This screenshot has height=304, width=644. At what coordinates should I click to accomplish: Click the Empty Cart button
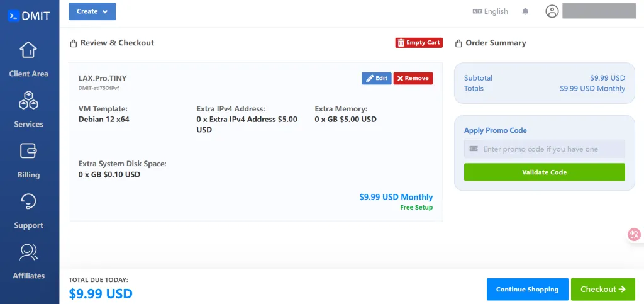click(x=419, y=43)
